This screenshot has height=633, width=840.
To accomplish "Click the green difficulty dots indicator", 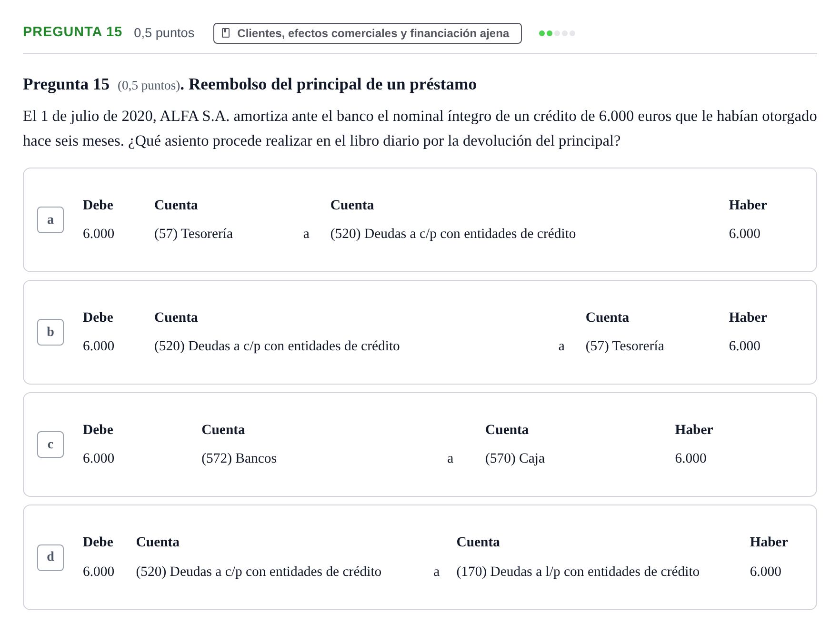I will 557,33.
